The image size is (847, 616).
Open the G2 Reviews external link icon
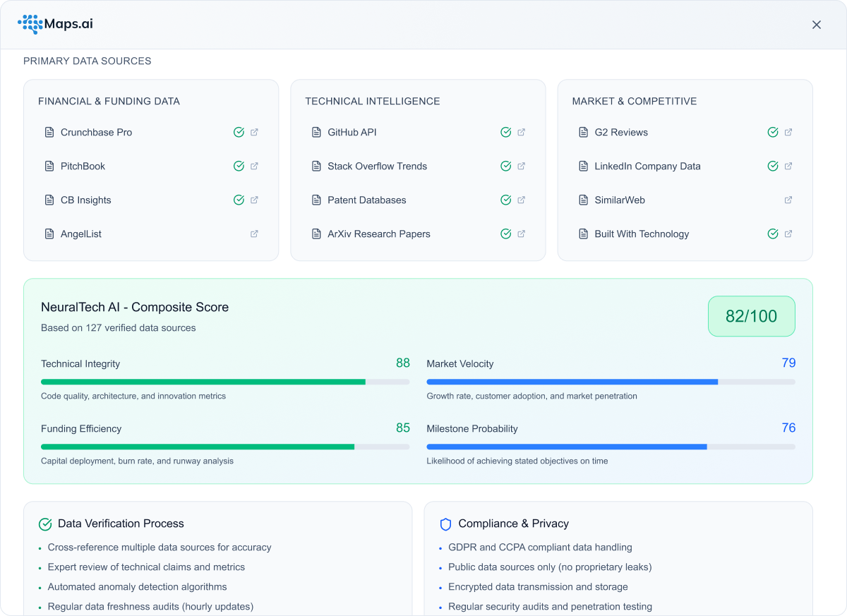788,133
